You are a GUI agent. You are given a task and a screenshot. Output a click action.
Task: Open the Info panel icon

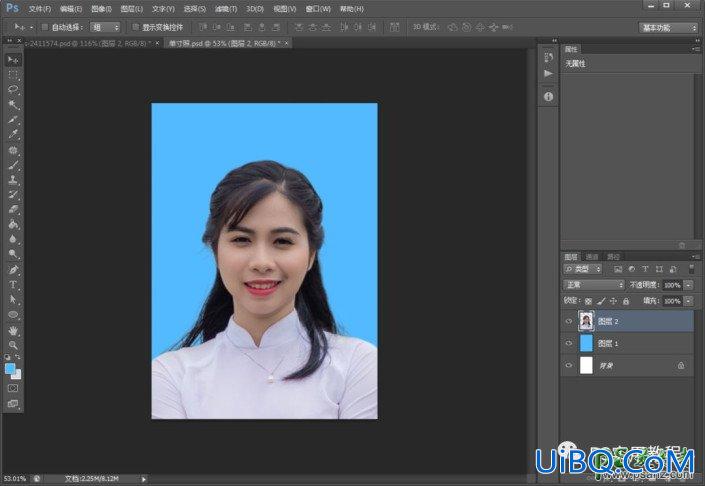[549, 96]
